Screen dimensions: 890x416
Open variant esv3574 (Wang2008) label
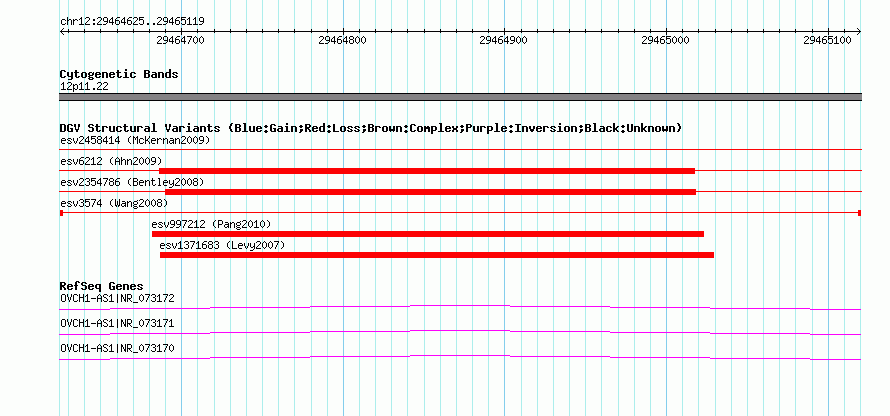114,203
